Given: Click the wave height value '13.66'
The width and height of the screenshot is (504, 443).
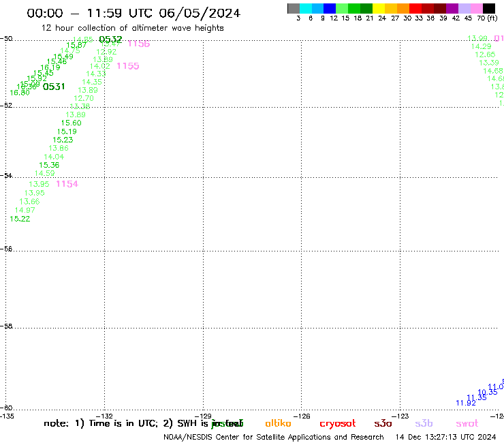Looking at the screenshot, I should (x=29, y=202).
